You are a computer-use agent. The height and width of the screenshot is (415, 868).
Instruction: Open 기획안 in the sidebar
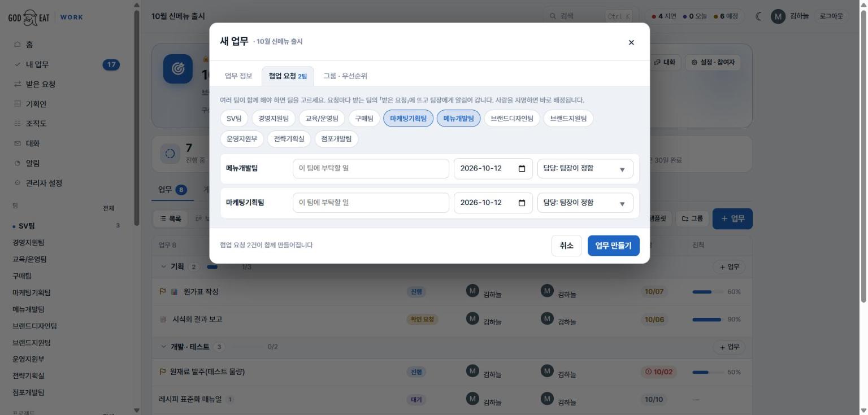[67, 104]
